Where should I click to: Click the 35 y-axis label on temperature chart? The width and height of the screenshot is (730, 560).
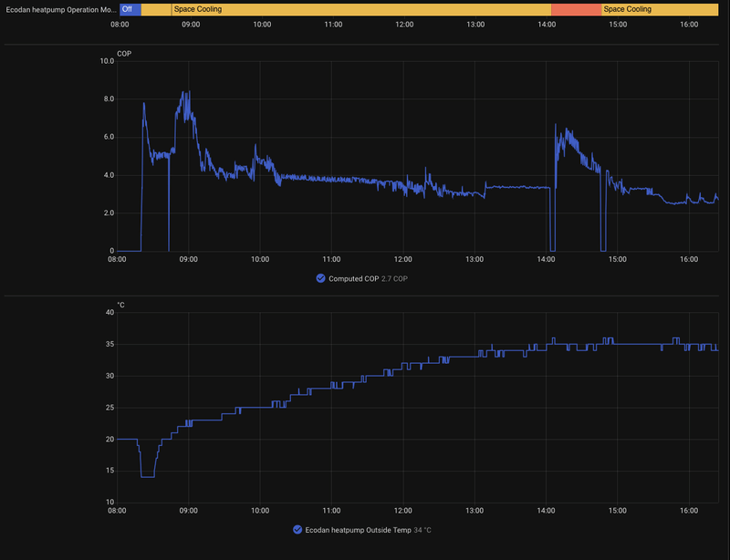(x=109, y=344)
